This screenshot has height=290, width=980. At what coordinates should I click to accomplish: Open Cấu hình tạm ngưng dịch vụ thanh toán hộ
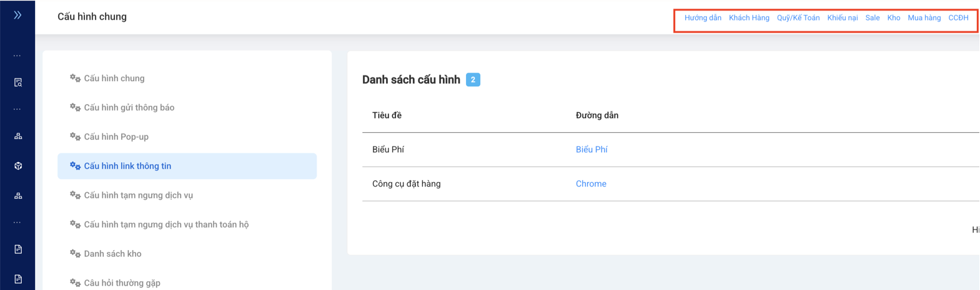[166, 225]
